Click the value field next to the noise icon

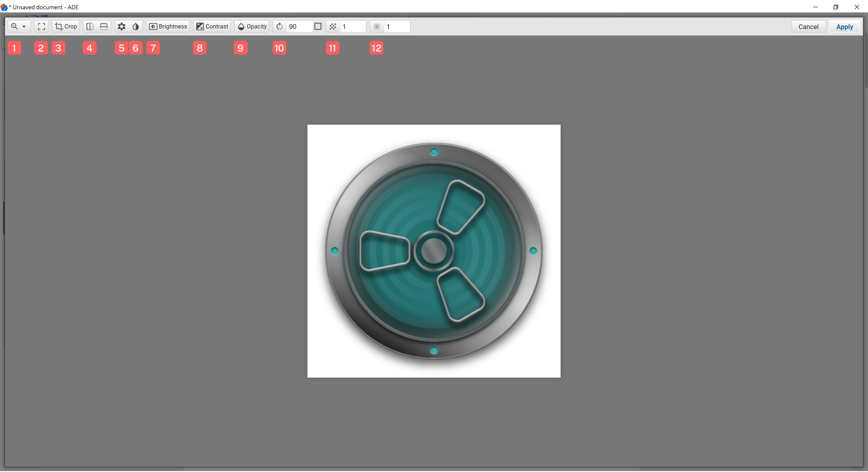pyautogui.click(x=353, y=27)
